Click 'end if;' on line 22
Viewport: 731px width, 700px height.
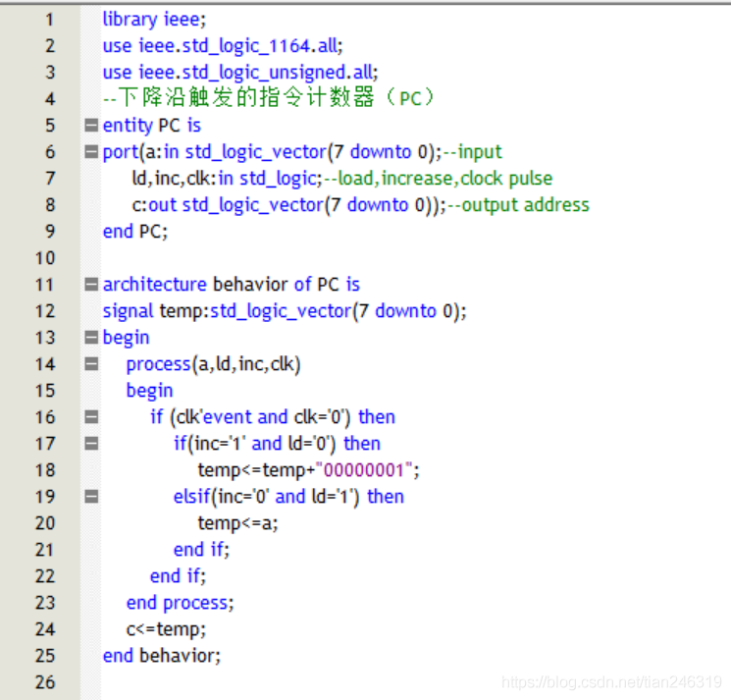178,576
